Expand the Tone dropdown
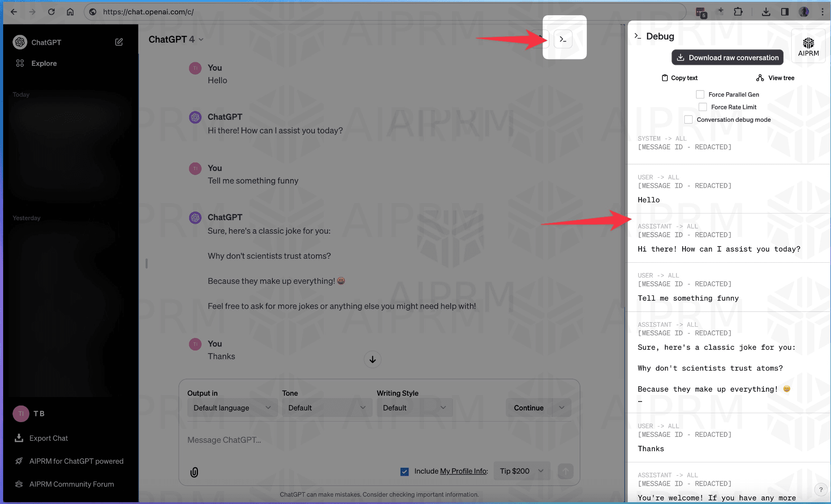Screen dimensions: 831x504 [x=327, y=408]
